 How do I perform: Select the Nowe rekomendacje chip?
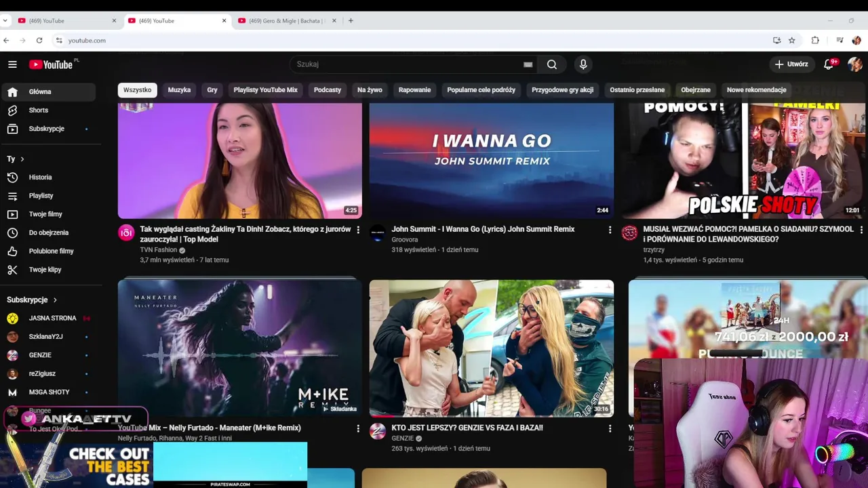756,89
